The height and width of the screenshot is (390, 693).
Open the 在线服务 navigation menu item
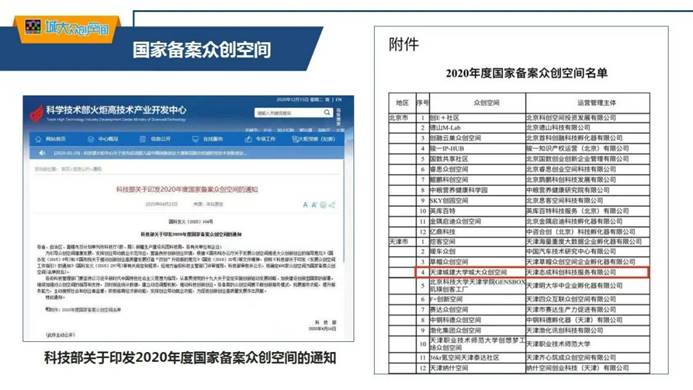[x=208, y=139]
